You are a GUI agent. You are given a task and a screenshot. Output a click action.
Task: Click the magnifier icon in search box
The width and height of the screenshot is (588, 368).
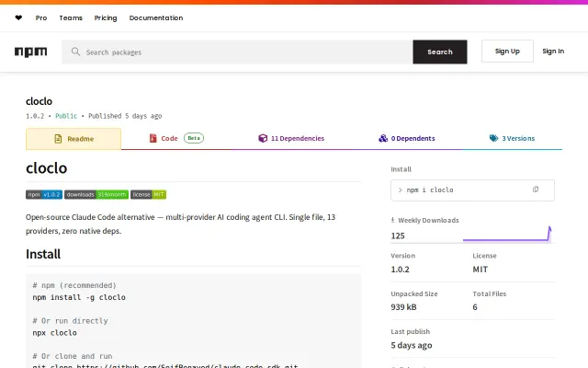(75, 52)
